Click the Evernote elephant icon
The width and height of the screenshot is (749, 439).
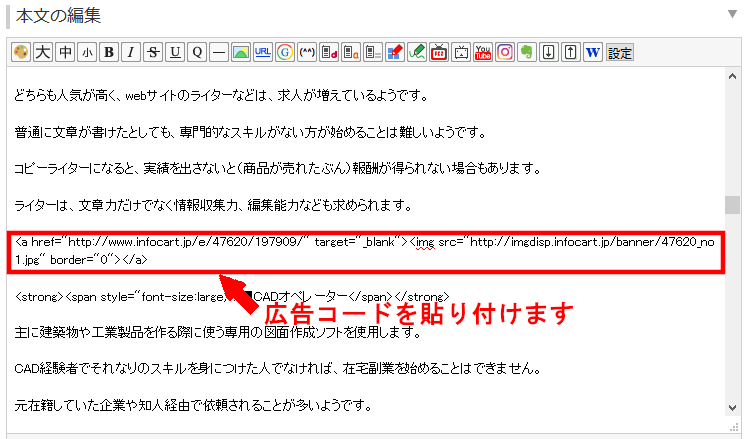[526, 52]
